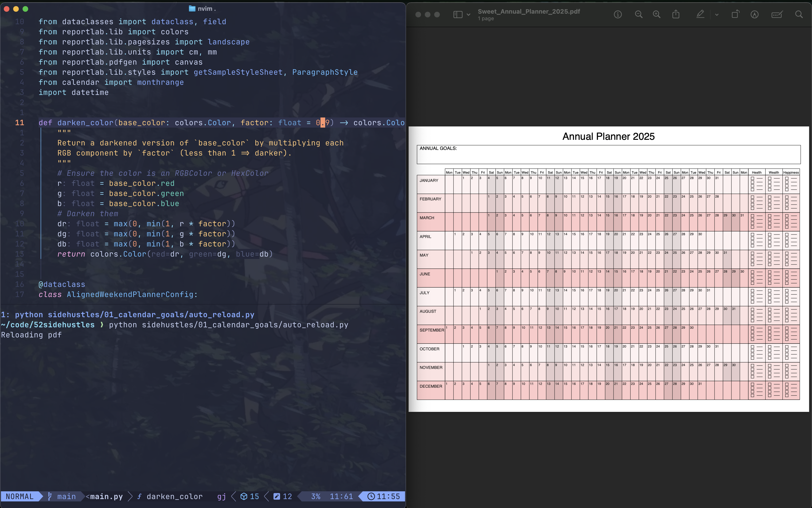
Task: Click the Health column header
Action: [x=757, y=172]
